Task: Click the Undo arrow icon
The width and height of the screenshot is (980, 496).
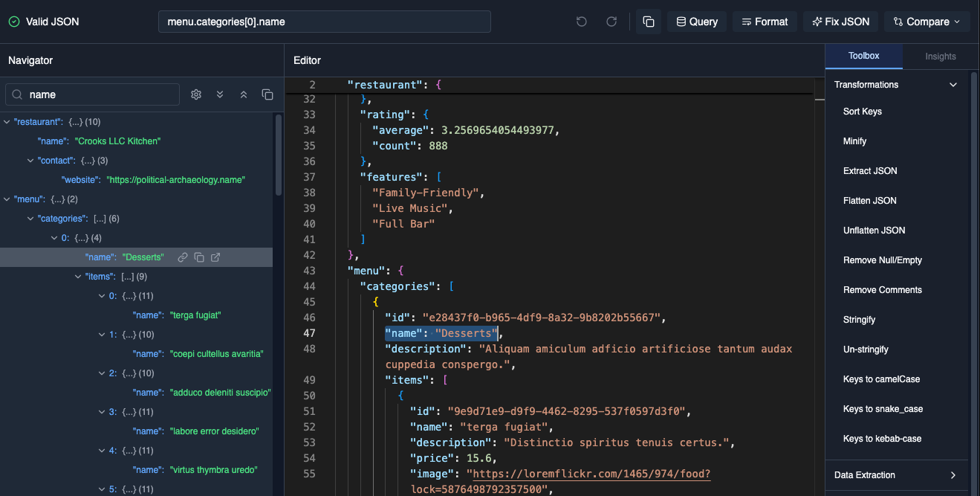Action: click(x=582, y=22)
